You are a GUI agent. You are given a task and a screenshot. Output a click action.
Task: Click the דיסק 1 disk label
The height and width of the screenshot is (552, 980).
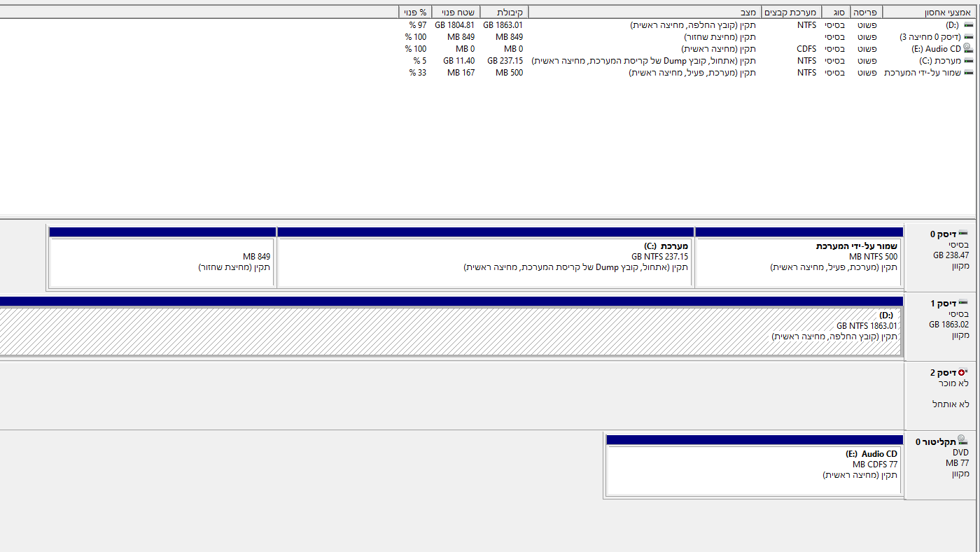[x=943, y=304]
